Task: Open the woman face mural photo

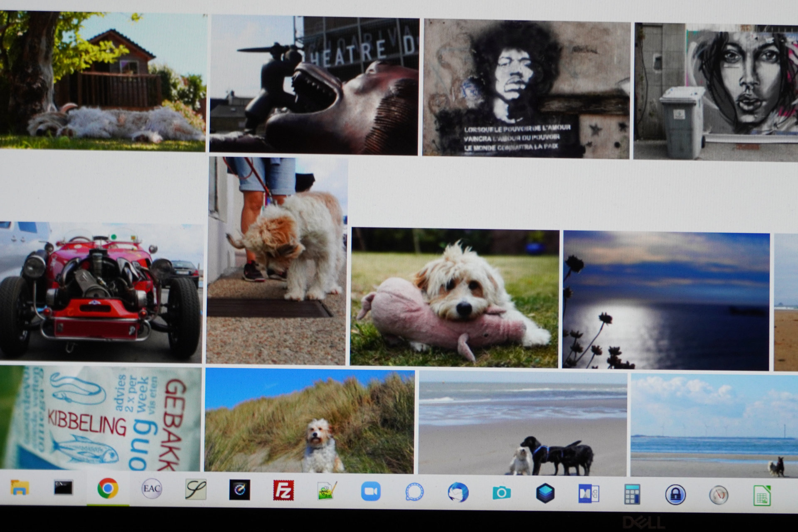Action: point(716,92)
